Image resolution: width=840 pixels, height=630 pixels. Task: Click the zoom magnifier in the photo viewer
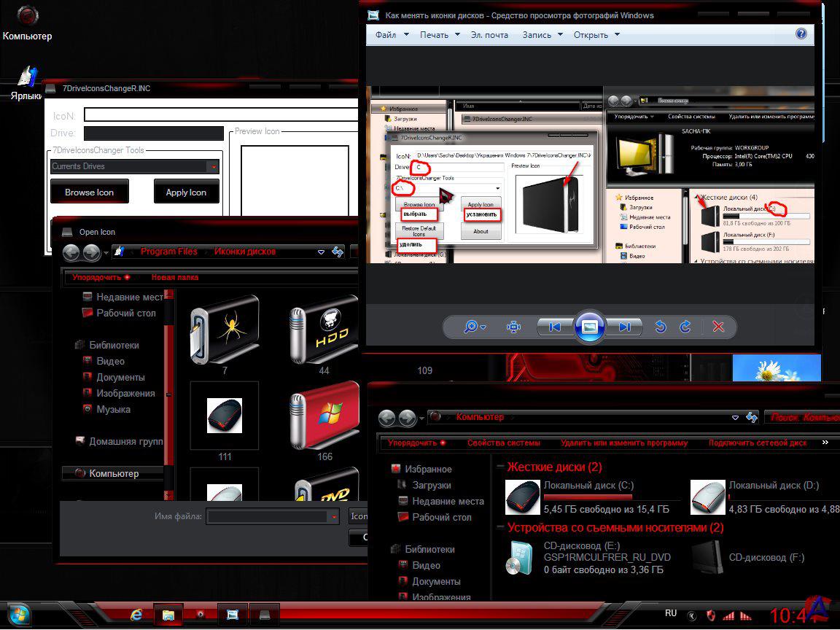pyautogui.click(x=472, y=327)
